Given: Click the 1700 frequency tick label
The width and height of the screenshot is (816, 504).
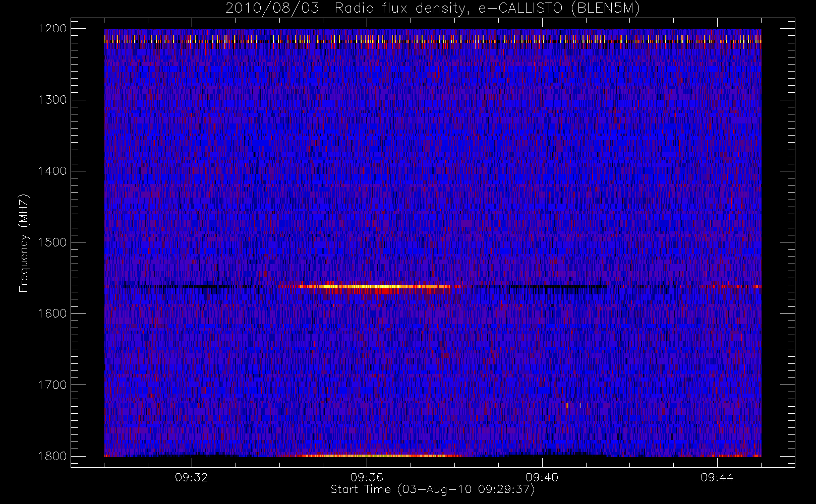Looking at the screenshot, I should (52, 385).
